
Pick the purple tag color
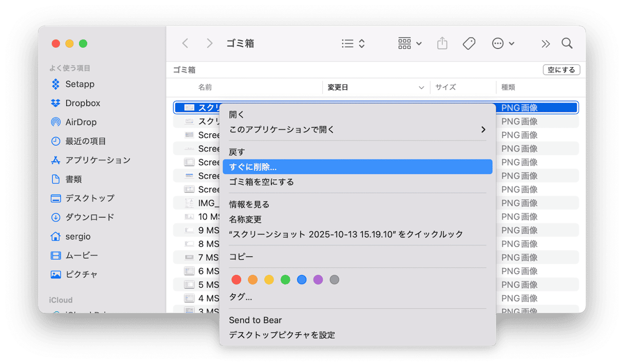(x=318, y=280)
